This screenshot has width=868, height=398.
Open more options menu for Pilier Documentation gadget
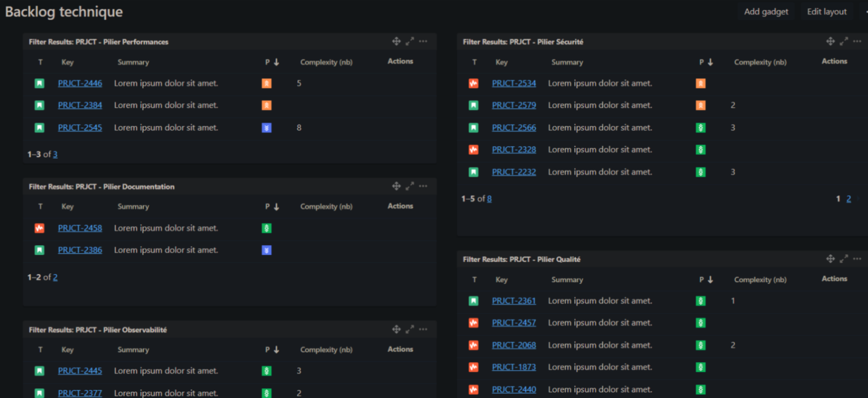pos(423,186)
